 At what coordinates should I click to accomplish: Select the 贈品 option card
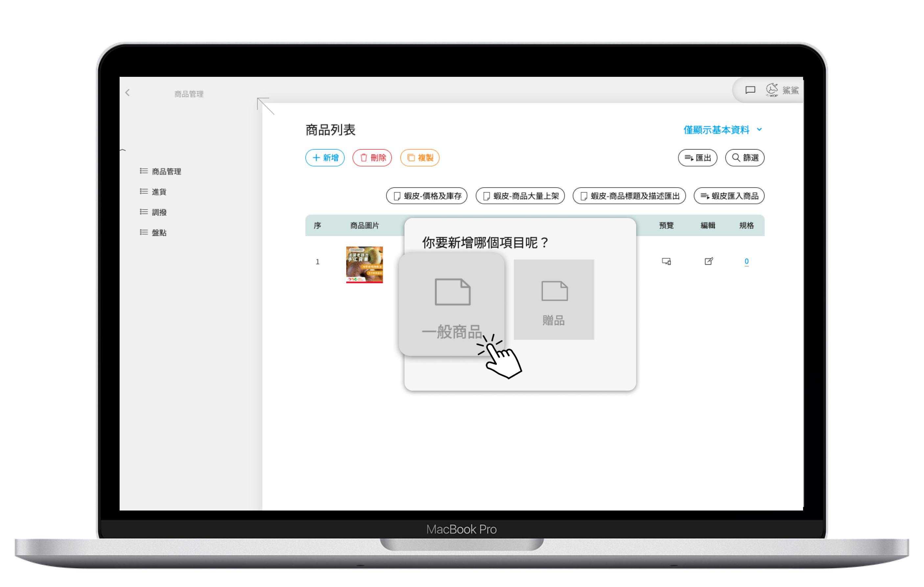point(553,299)
